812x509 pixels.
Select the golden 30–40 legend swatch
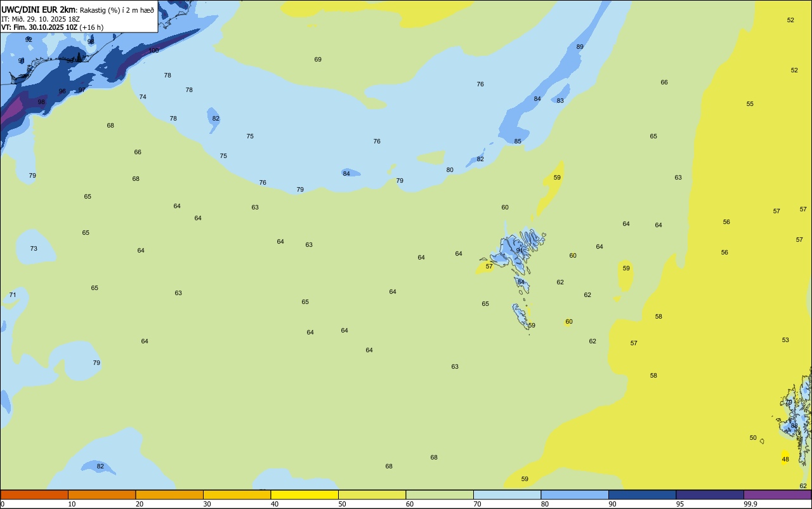237,494
